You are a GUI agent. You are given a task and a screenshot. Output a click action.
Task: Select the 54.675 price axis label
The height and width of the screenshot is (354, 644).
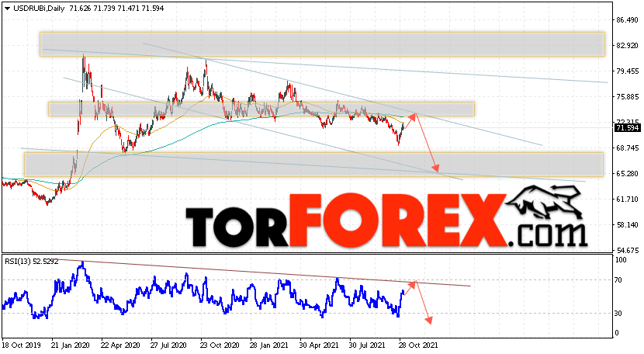pyautogui.click(x=627, y=250)
